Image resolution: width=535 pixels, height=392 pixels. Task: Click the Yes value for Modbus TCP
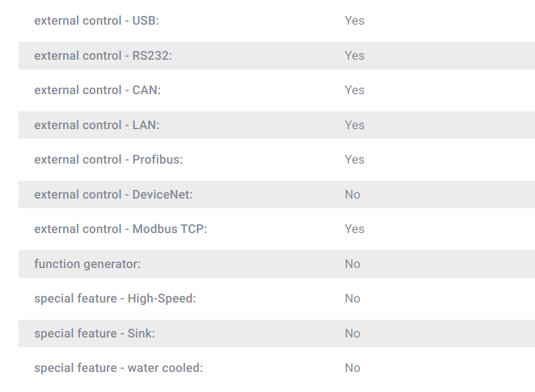tap(355, 229)
